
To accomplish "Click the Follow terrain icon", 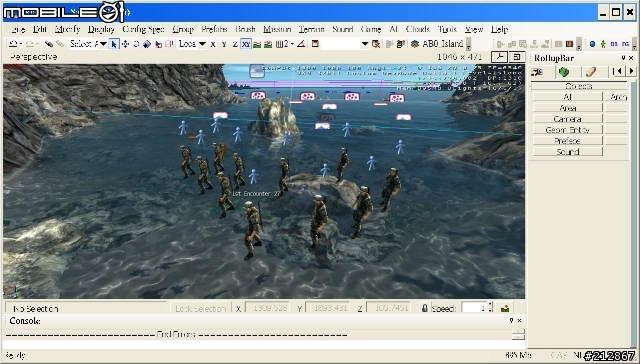I will point(257,44).
